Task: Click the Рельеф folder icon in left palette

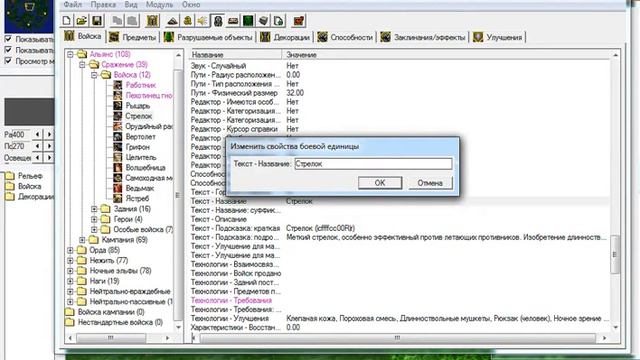Action: pyautogui.click(x=9, y=176)
